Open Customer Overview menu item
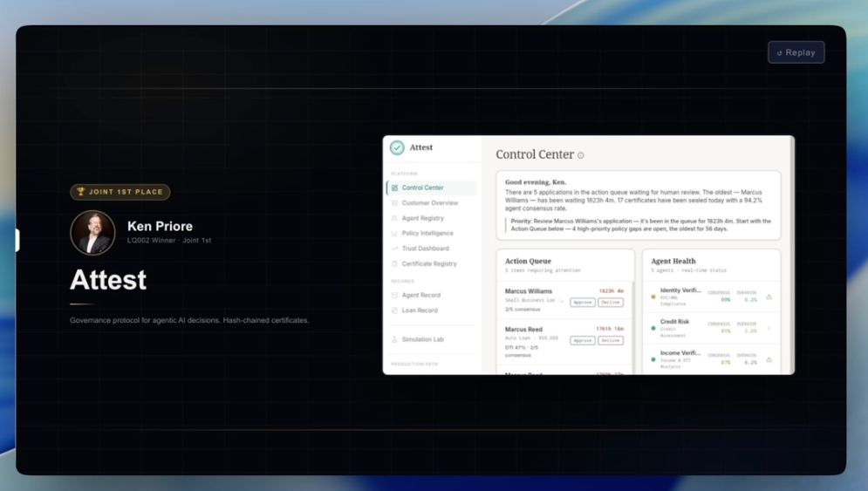This screenshot has height=491, width=868. [x=431, y=203]
